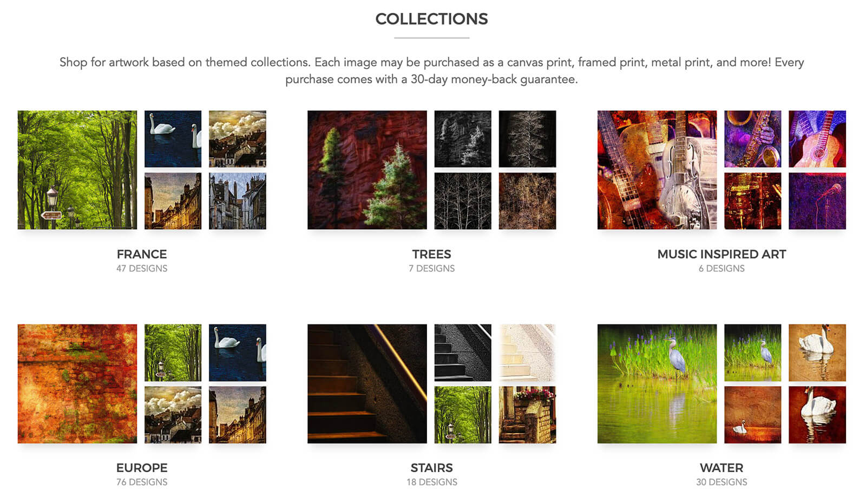866x504 pixels.
Task: Click the microphone thumbnail in Music Inspired Art
Action: click(x=817, y=201)
